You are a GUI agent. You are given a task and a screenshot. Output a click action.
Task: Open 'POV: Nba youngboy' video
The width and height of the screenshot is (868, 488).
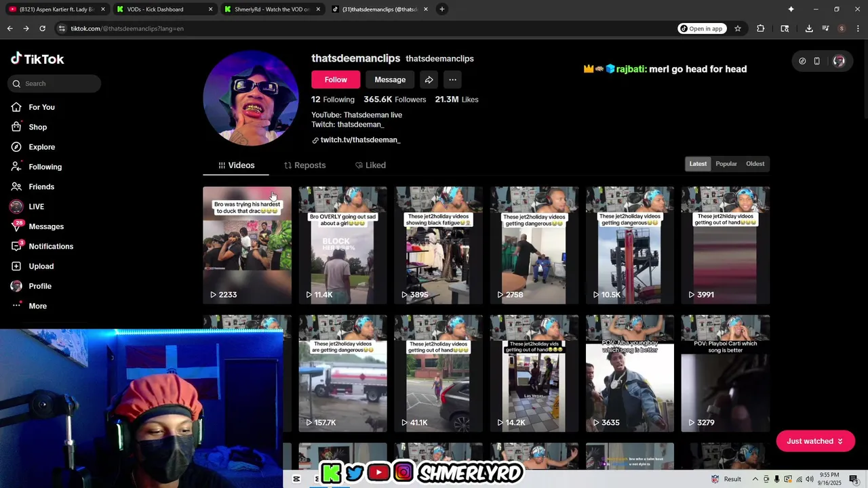(x=630, y=373)
